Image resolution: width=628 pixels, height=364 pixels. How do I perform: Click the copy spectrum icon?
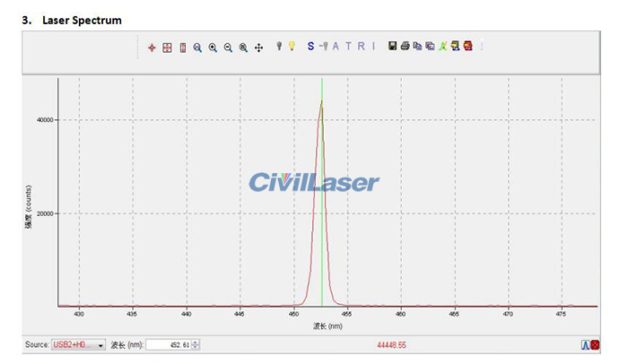[x=417, y=46]
